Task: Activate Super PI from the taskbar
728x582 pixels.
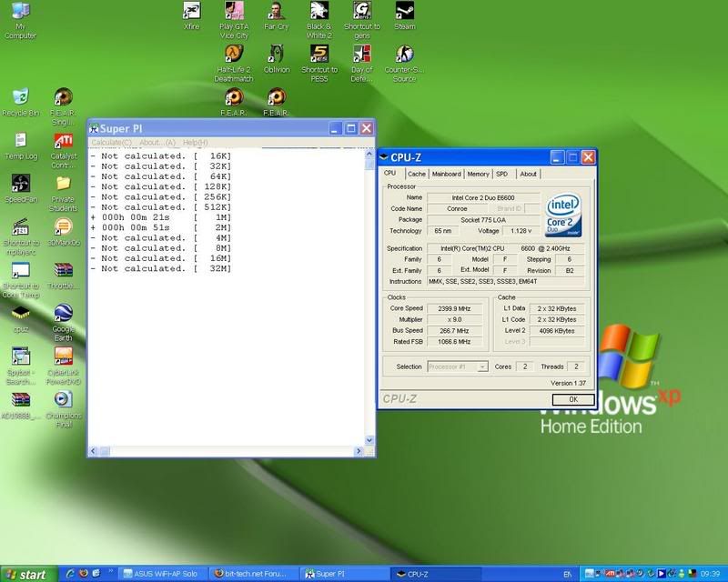Action: click(x=344, y=574)
